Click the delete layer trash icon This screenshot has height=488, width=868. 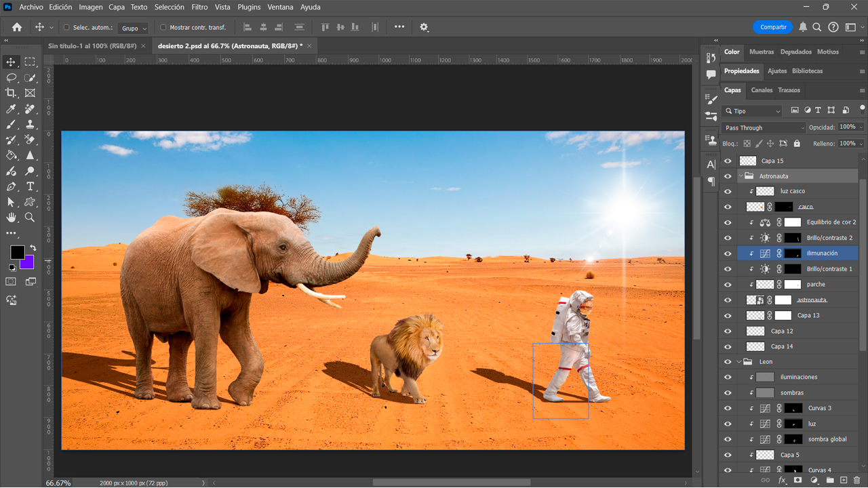click(x=856, y=480)
